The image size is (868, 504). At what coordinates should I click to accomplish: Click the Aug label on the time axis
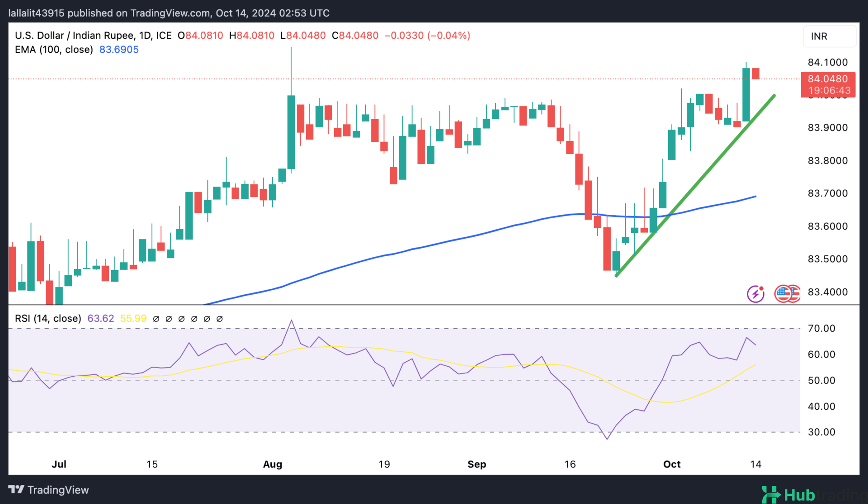273,464
